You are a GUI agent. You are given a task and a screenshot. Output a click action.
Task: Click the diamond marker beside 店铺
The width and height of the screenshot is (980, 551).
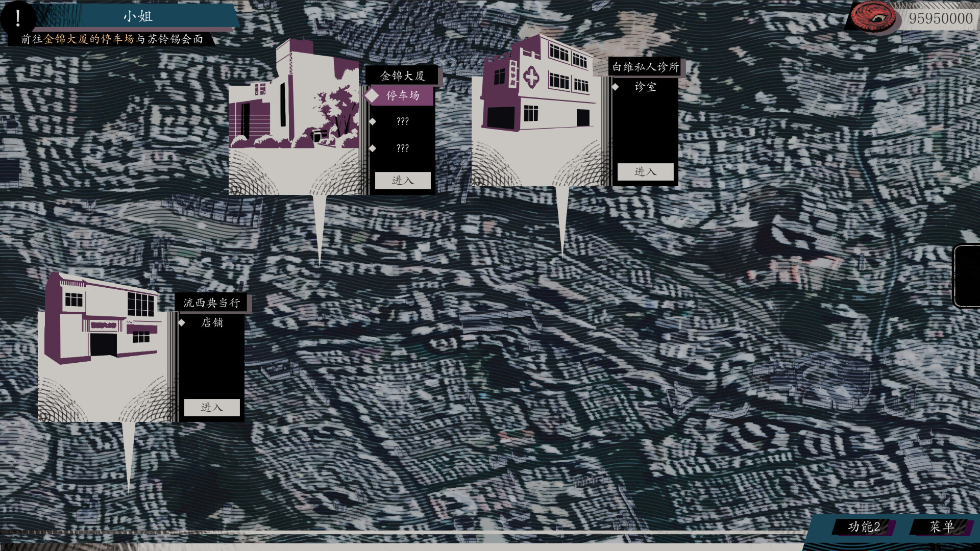(182, 322)
